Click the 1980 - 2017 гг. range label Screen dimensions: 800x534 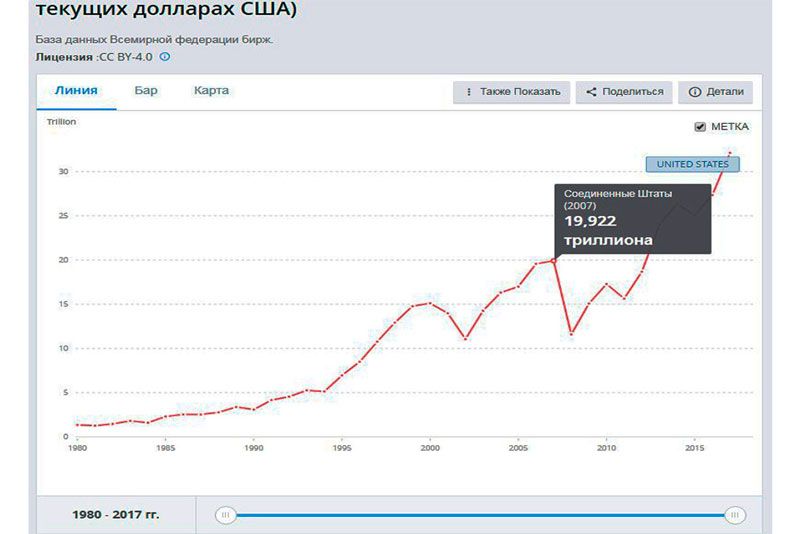[116, 514]
